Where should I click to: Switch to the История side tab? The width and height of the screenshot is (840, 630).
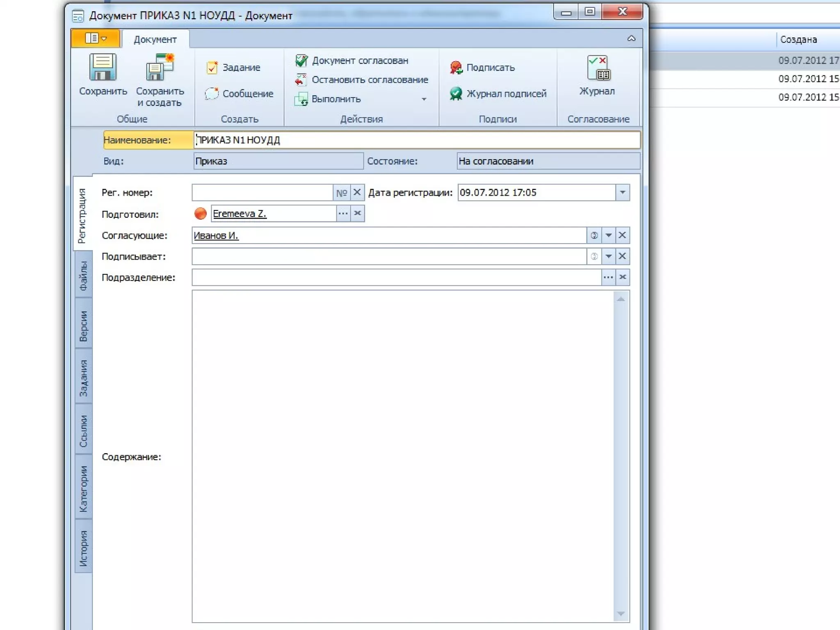(x=84, y=548)
